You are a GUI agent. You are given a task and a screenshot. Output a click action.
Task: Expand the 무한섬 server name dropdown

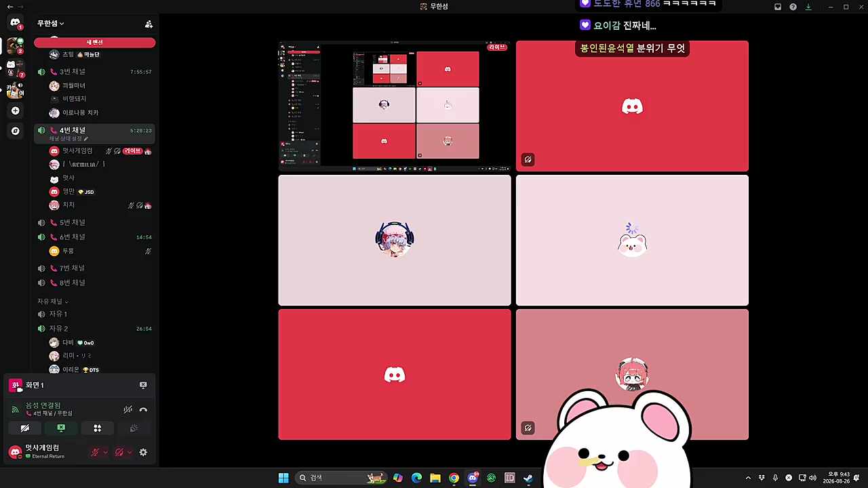tap(51, 24)
